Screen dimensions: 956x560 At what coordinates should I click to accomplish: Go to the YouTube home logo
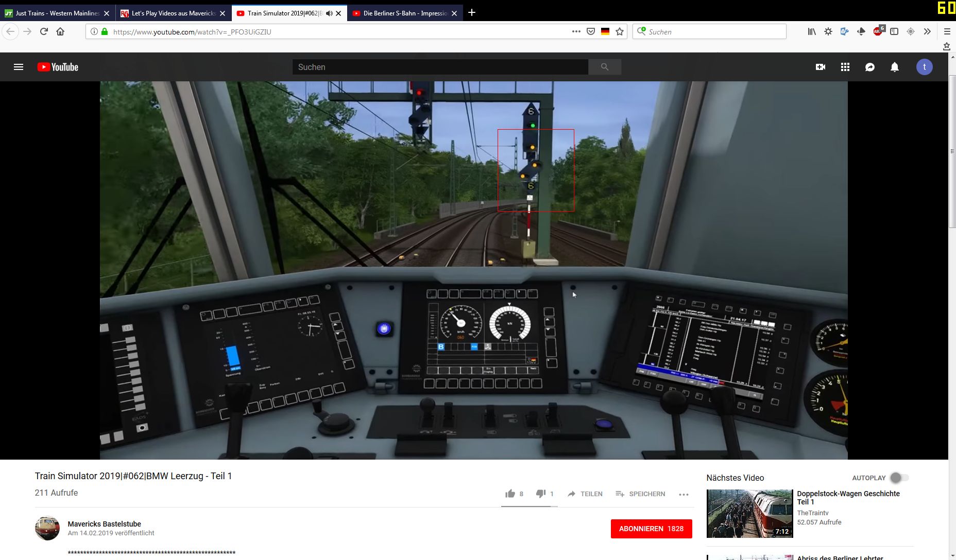click(x=58, y=67)
